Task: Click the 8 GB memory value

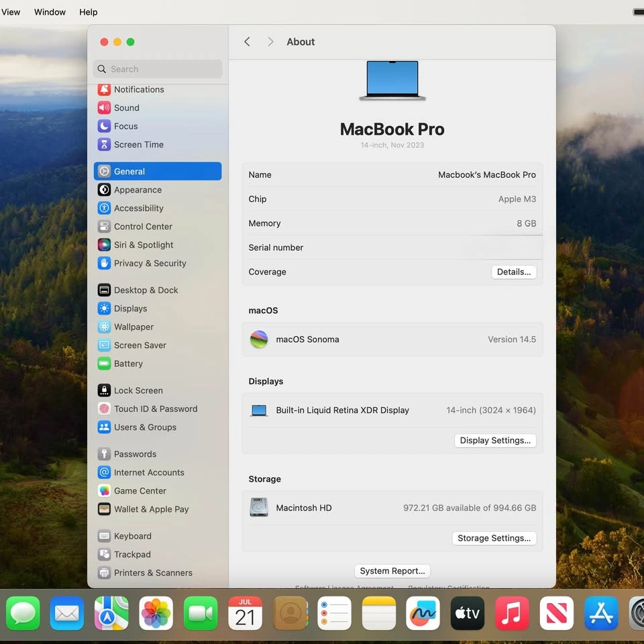Action: [x=526, y=223]
